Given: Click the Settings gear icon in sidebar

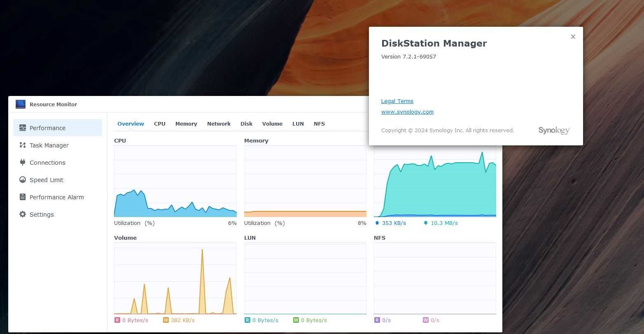Looking at the screenshot, I should (23, 214).
